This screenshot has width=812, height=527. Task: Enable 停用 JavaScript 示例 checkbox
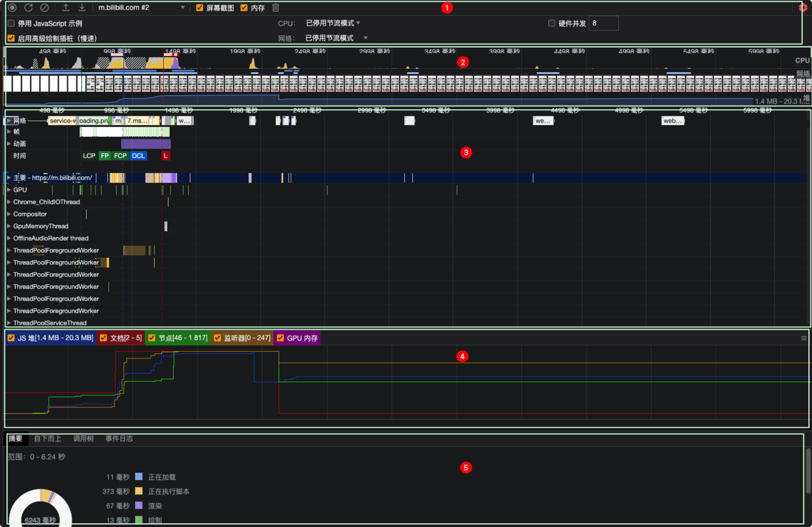tap(11, 23)
